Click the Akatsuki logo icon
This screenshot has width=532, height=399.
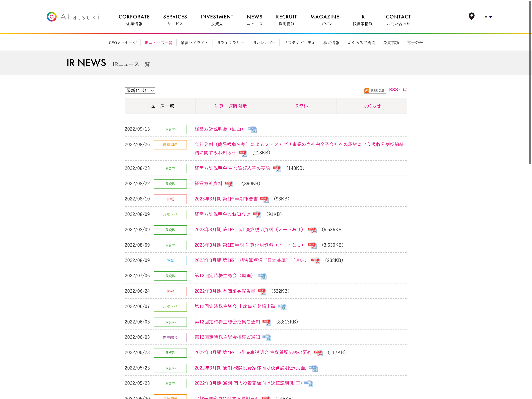coord(52,17)
